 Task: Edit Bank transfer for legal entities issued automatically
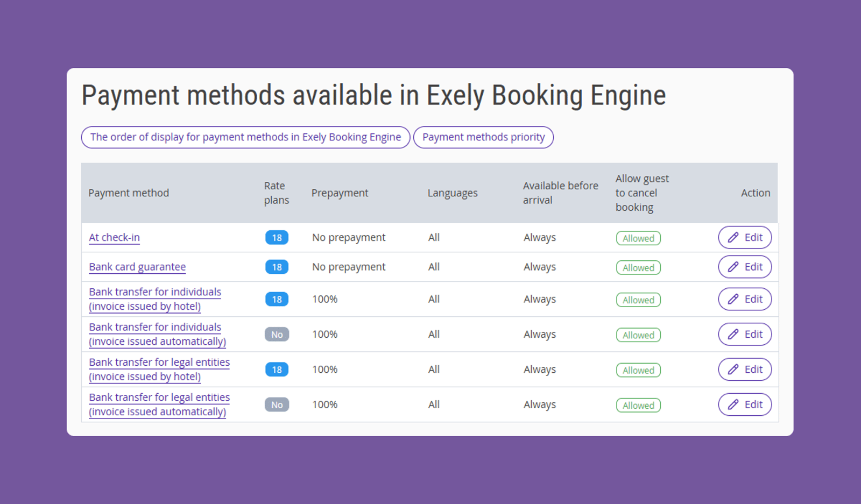pos(745,404)
